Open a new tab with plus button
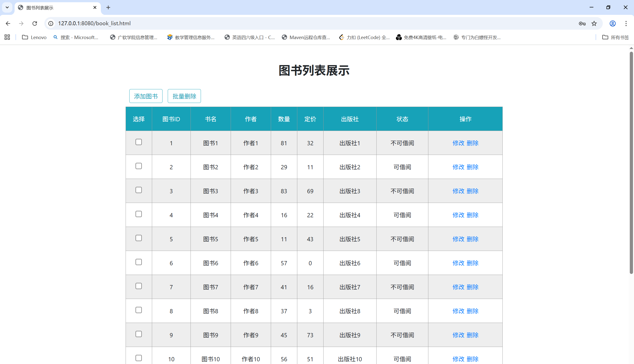 click(x=108, y=7)
